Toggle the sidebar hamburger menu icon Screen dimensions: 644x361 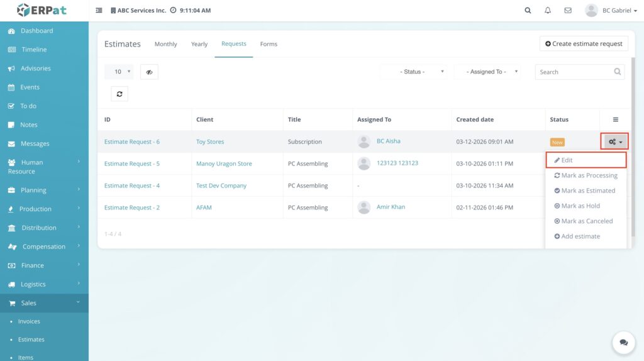pyautogui.click(x=99, y=11)
